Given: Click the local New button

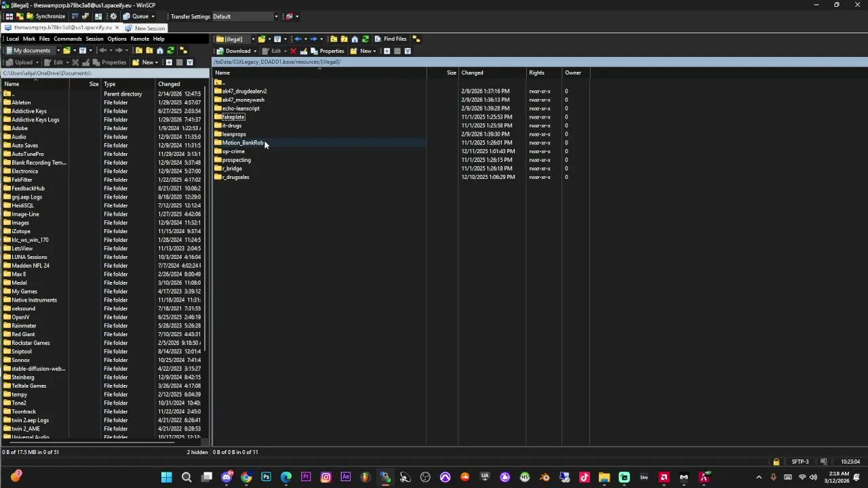Looking at the screenshot, I should coord(143,62).
